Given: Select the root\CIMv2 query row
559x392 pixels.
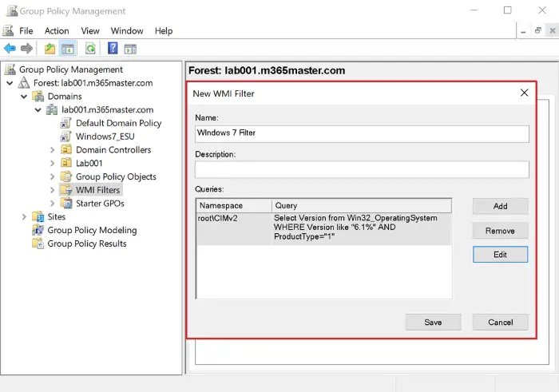Looking at the screenshot, I should click(x=323, y=228).
